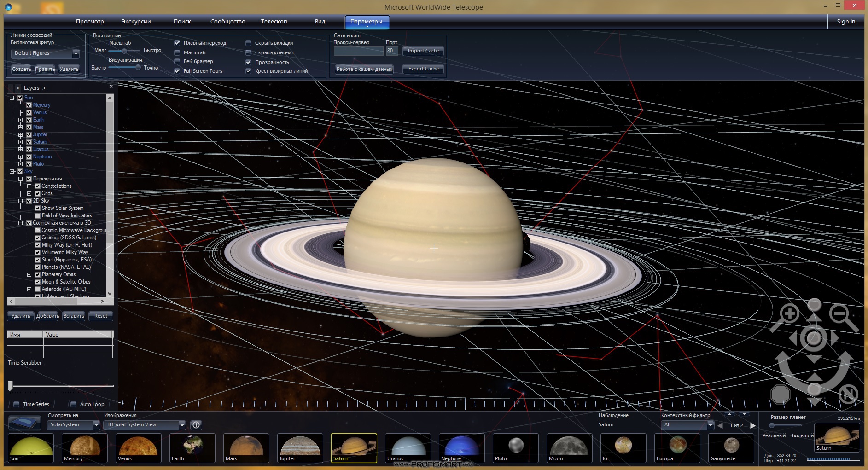The image size is (868, 470).
Task: Click the Import Cache button
Action: pyautogui.click(x=423, y=51)
